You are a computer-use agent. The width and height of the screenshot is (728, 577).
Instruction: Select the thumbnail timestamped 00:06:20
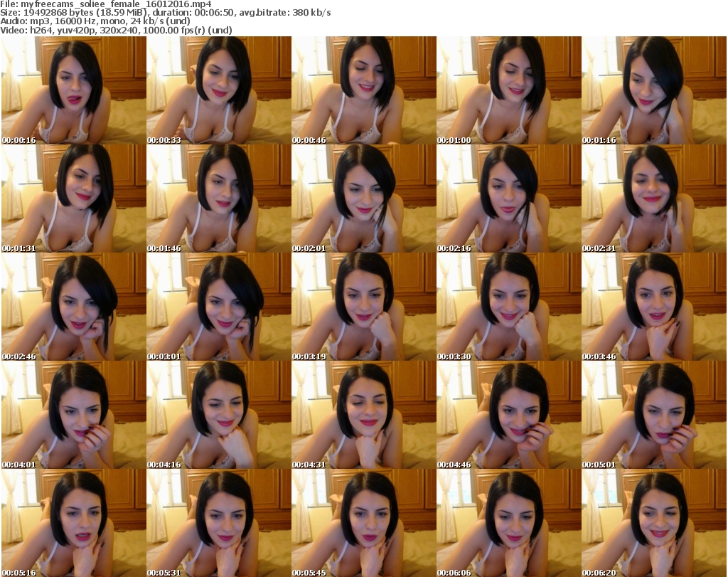click(654, 523)
